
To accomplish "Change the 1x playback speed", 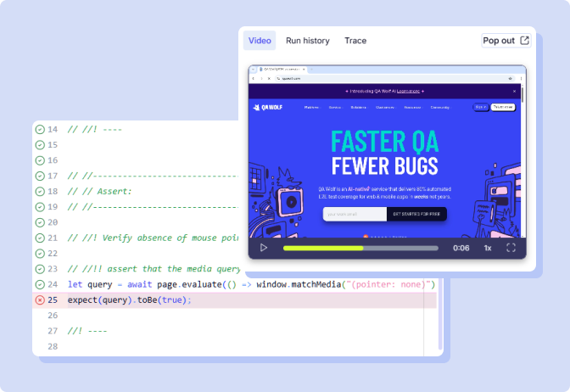I will click(488, 248).
